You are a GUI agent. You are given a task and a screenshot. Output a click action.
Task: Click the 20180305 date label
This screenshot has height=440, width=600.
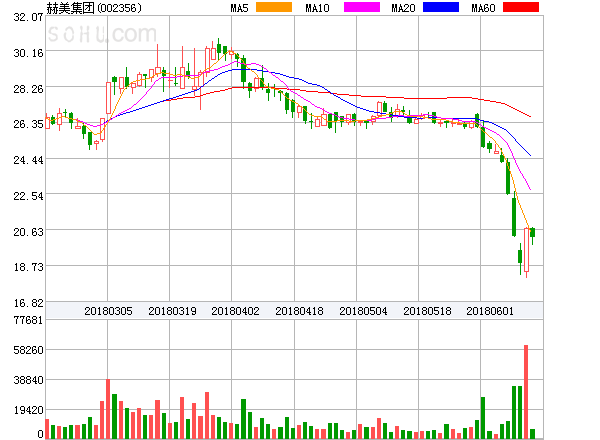(x=108, y=311)
